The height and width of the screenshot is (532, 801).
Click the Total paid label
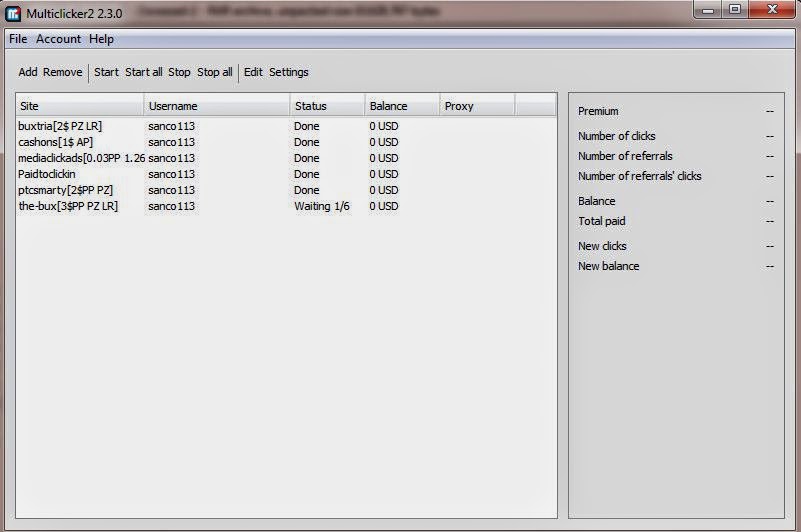(x=602, y=221)
